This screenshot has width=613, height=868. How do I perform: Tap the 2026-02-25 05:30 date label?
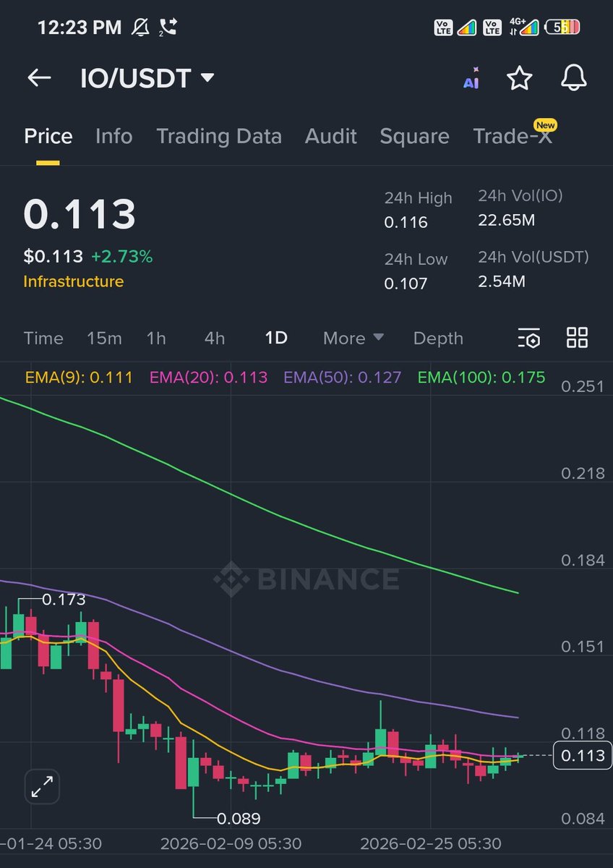(x=430, y=844)
